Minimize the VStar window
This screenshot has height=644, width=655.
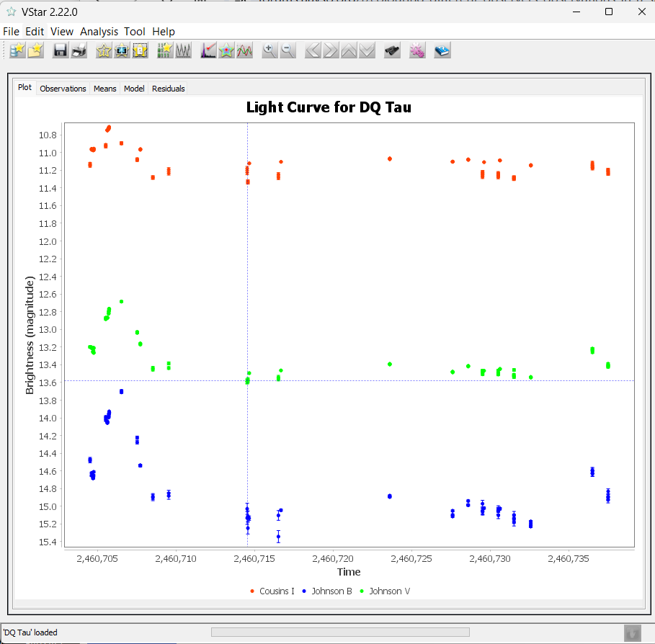coord(576,12)
